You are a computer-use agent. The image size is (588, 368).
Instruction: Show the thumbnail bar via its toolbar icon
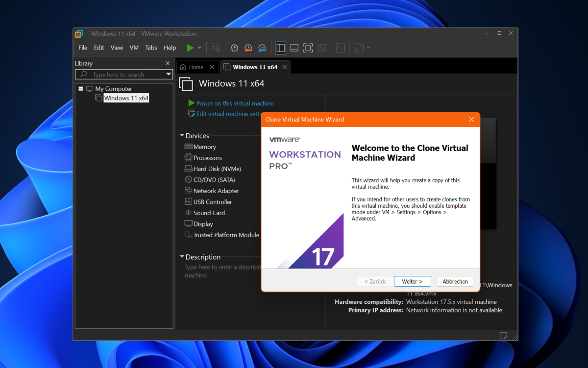[x=294, y=48]
